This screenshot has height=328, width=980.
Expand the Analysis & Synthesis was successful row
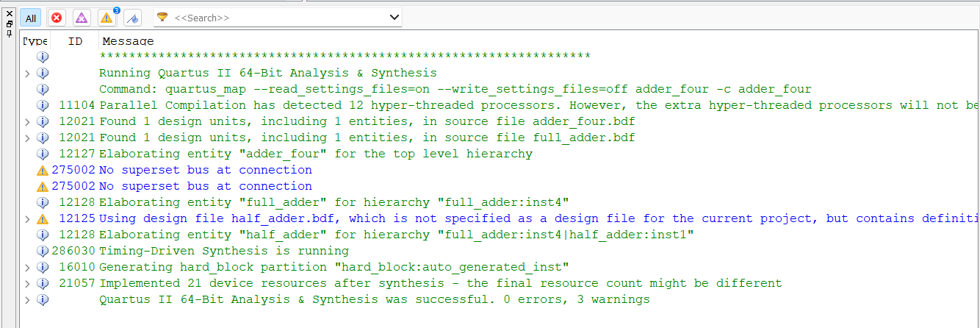tap(27, 299)
